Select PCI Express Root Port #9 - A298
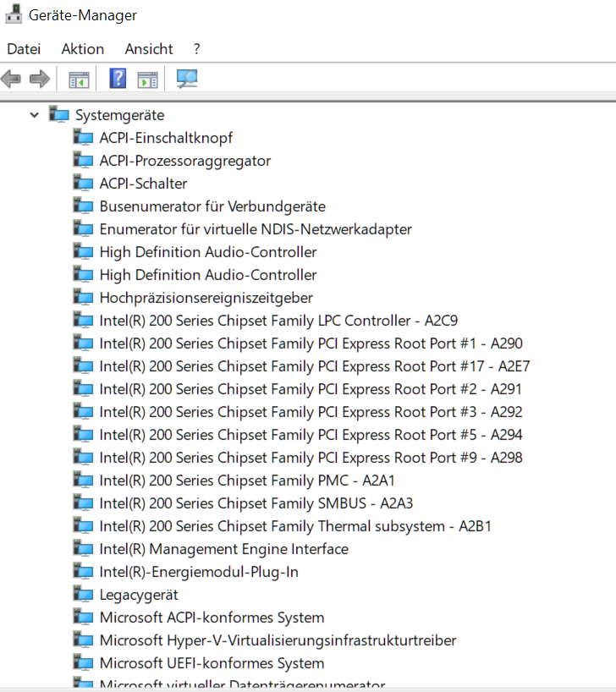This screenshot has height=692, width=616. [311, 459]
